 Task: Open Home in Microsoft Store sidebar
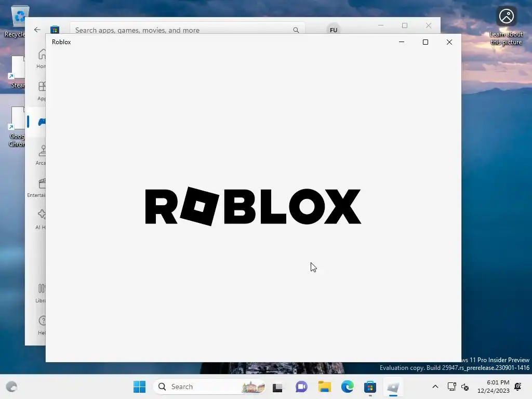41,58
